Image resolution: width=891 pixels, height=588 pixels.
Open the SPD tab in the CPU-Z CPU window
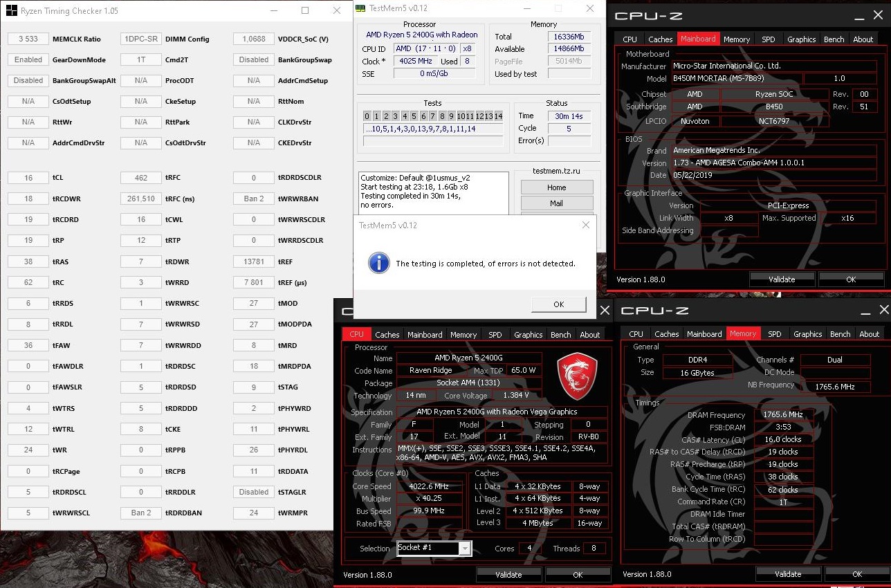(495, 334)
